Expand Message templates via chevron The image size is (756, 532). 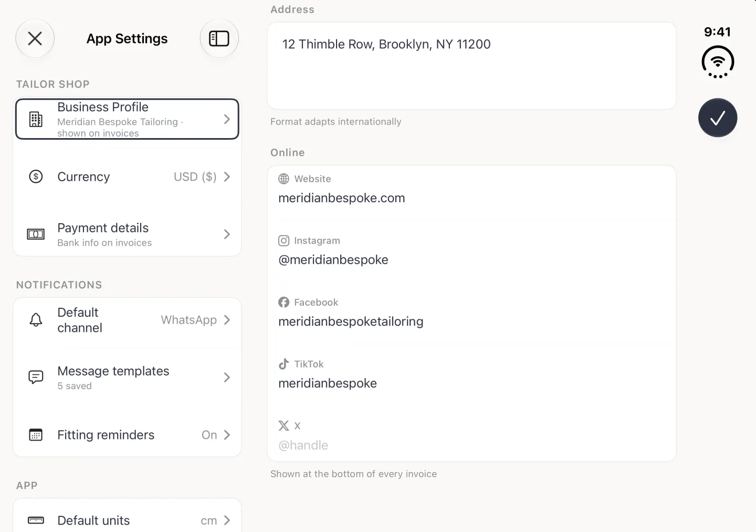click(x=227, y=377)
